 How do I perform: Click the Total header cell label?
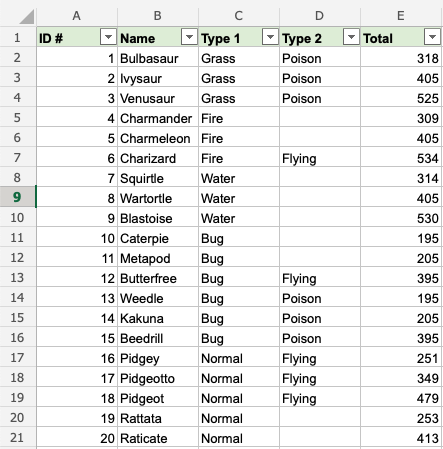coord(378,39)
